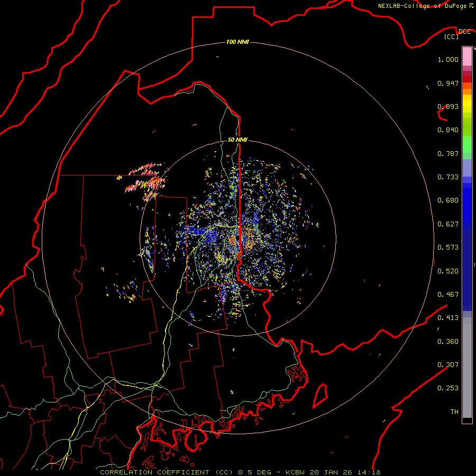
Task: Click the TH legend label
Action: [x=454, y=412]
